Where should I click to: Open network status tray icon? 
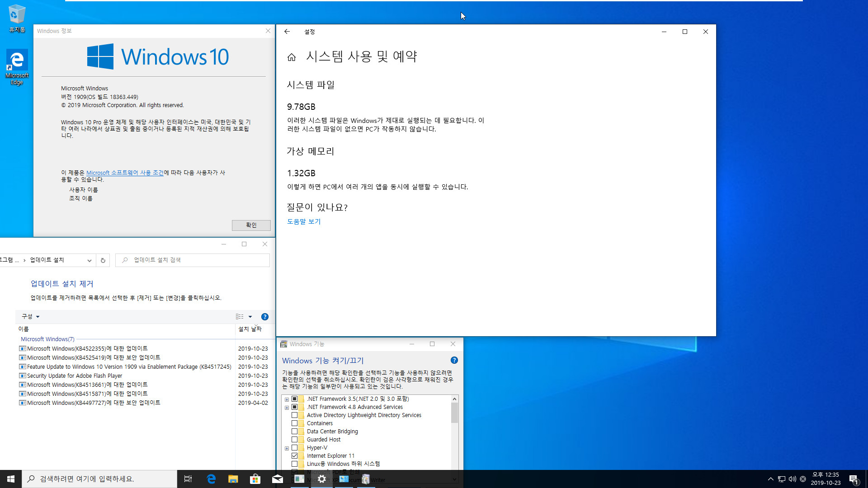click(x=782, y=479)
